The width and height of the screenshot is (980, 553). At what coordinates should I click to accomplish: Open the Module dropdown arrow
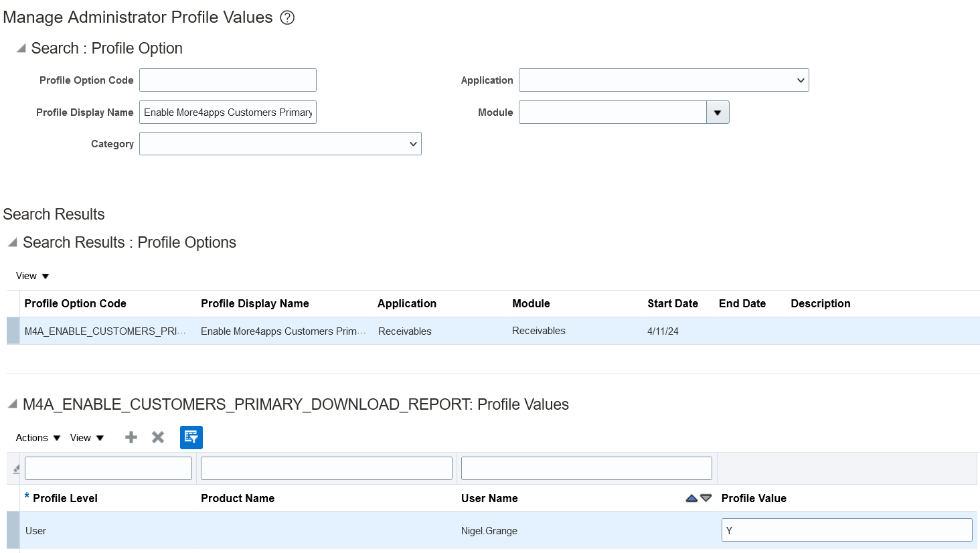point(718,112)
